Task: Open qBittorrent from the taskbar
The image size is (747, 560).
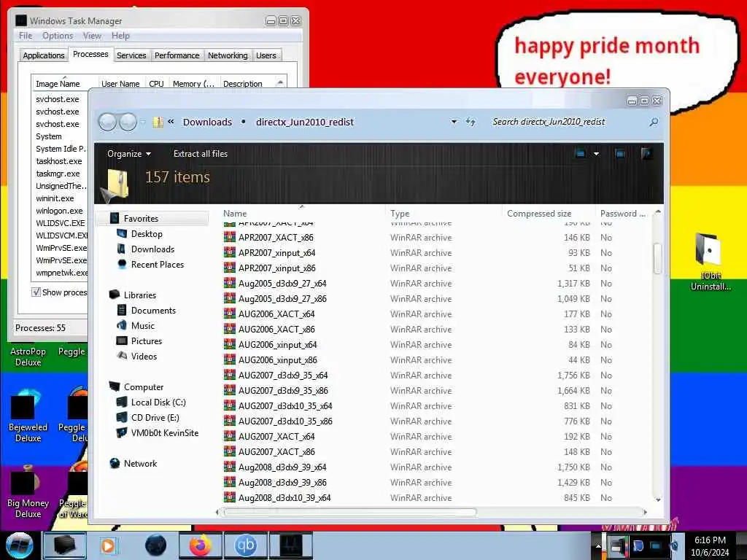Action: [x=245, y=545]
